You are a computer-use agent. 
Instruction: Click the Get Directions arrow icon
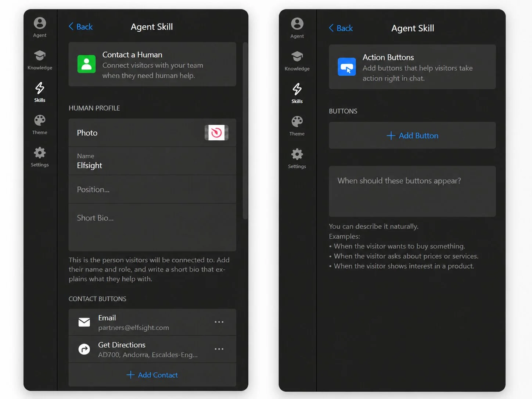[x=84, y=349]
